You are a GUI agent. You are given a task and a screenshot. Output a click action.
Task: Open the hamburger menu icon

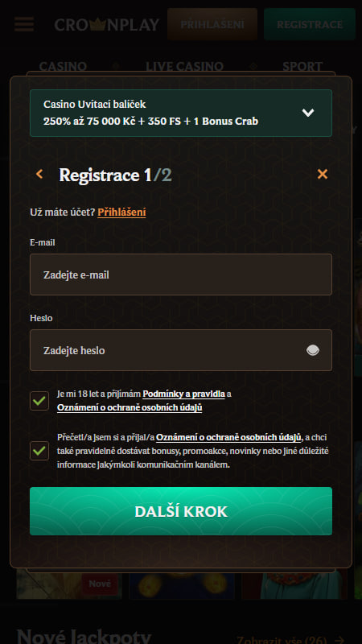[24, 24]
